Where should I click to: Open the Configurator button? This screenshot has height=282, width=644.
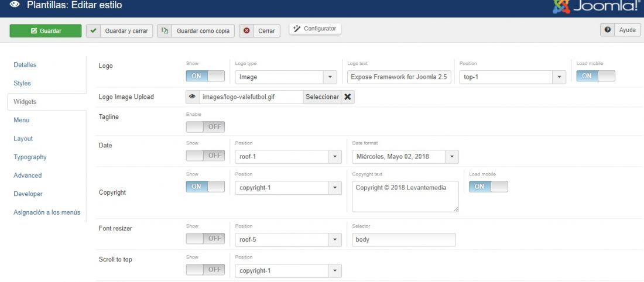coord(315,29)
